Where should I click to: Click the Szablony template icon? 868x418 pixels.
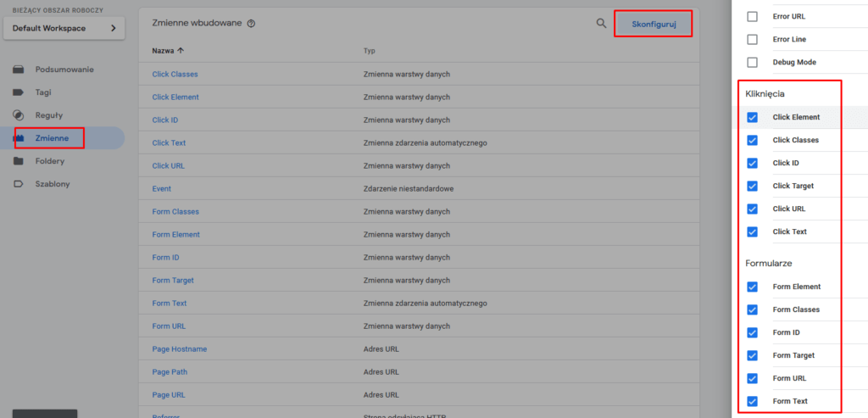pyautogui.click(x=19, y=184)
